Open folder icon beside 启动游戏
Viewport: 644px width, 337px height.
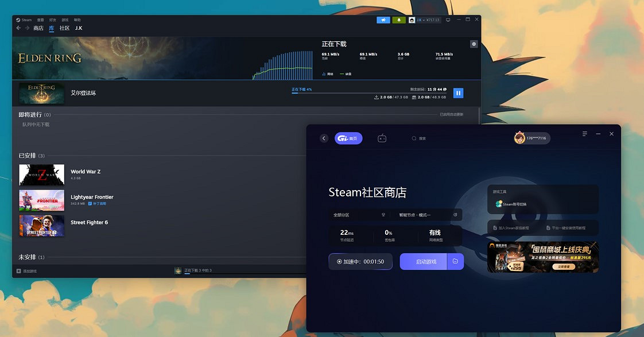[x=455, y=262]
